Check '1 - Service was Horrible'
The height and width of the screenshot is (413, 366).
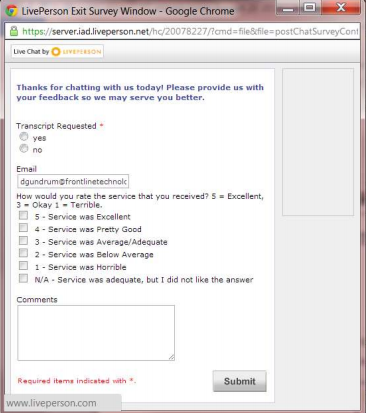23,266
